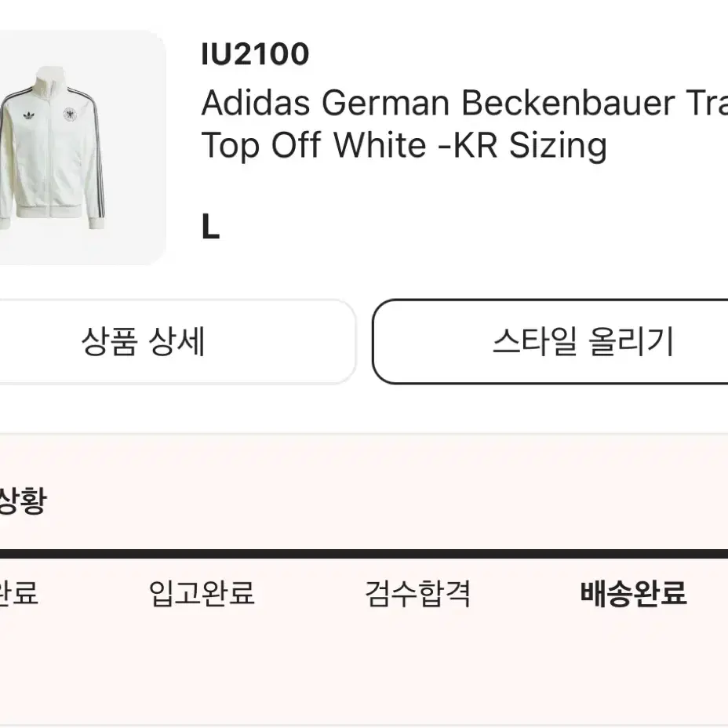Click the 진행 상황 section heading
Viewport: 728px width, 728px height.
pyautogui.click(x=23, y=500)
